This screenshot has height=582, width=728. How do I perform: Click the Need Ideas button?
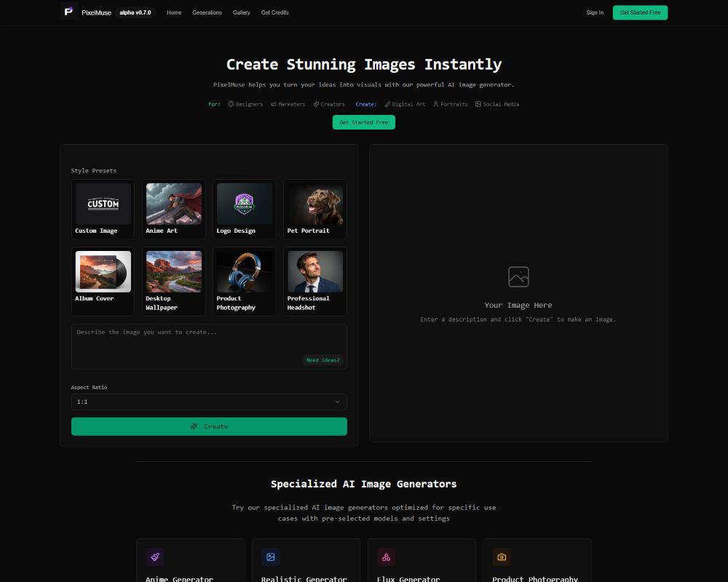click(x=323, y=359)
